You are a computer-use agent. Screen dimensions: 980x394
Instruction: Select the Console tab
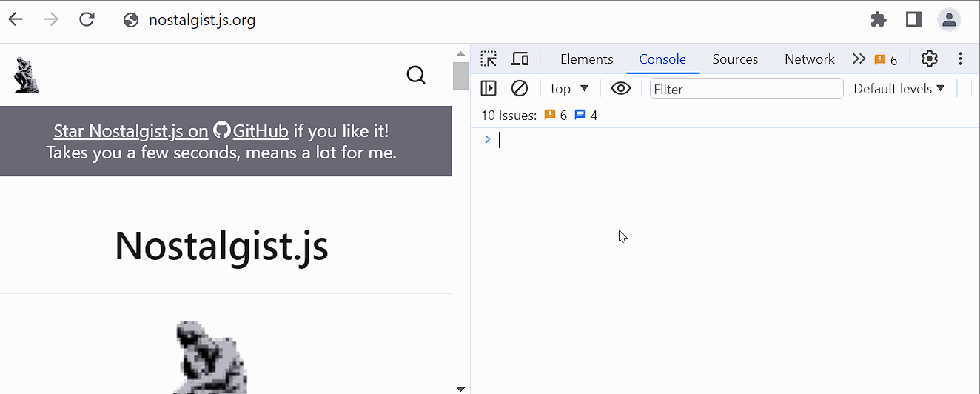662,59
